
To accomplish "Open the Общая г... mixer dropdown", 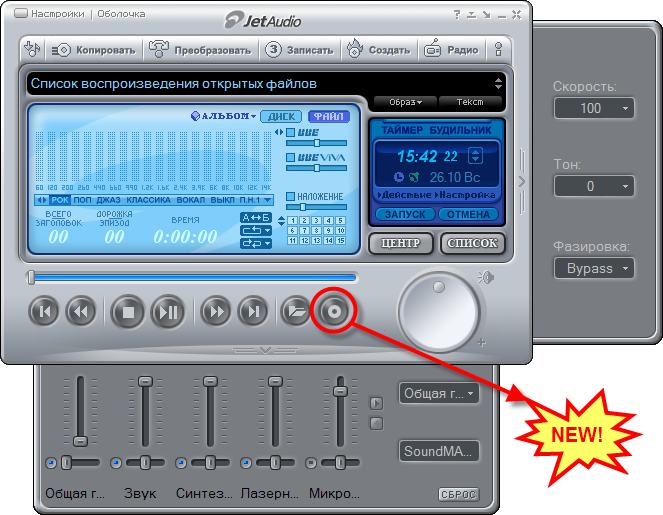I will coord(439,393).
